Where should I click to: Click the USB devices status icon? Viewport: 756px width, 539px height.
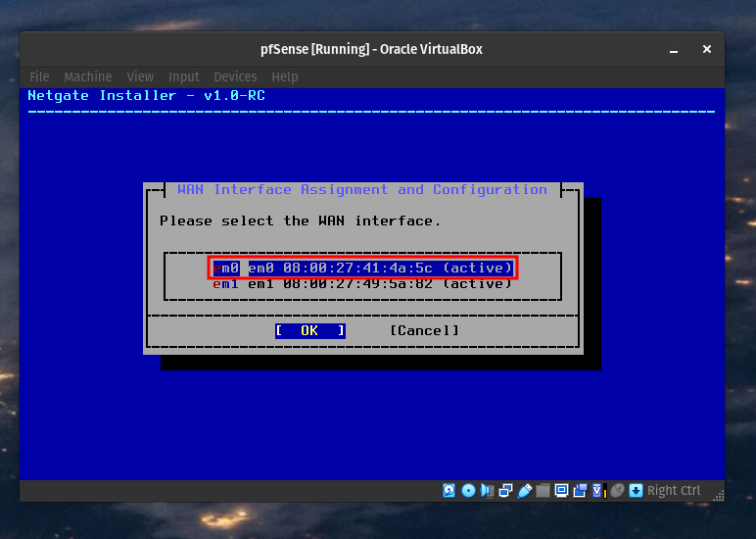click(x=524, y=491)
